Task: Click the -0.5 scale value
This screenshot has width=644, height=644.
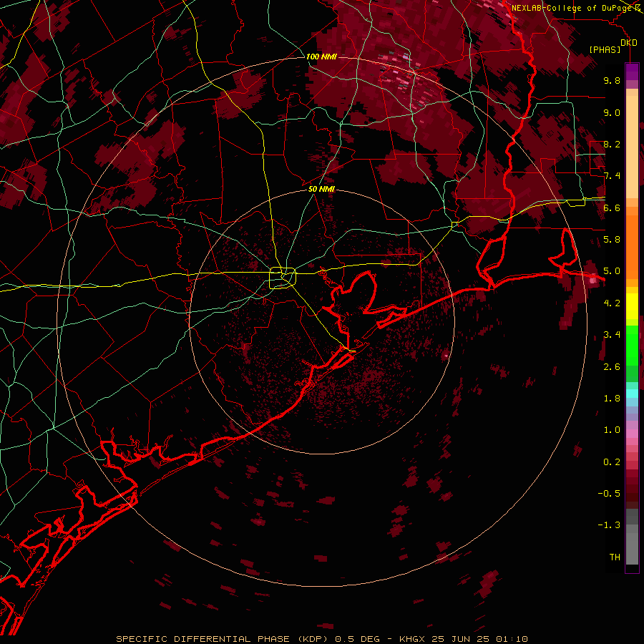Action: [609, 494]
